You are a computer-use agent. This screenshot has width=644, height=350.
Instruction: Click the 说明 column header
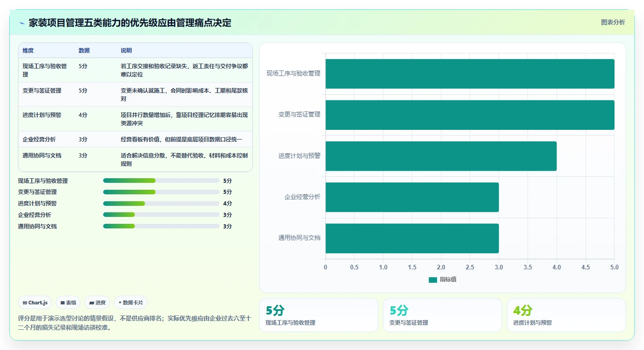pyautogui.click(x=126, y=51)
